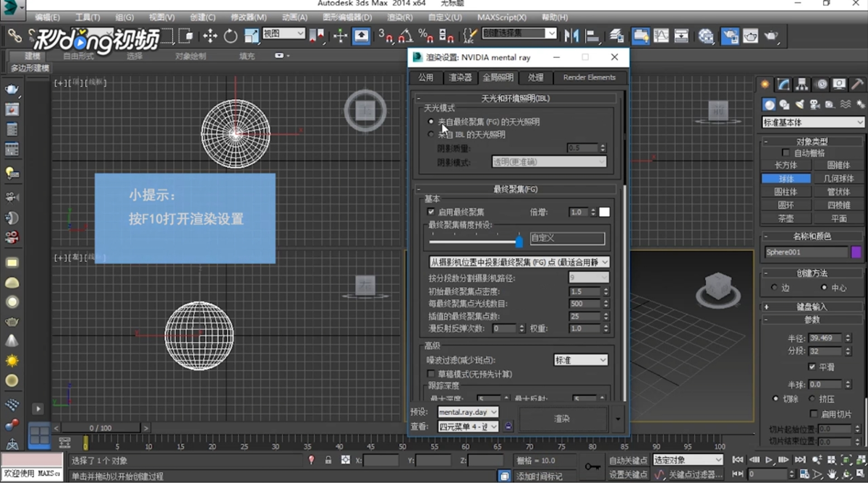Open the 选定对象 key filter dropdown
The image size is (868, 483).
pyautogui.click(x=687, y=460)
